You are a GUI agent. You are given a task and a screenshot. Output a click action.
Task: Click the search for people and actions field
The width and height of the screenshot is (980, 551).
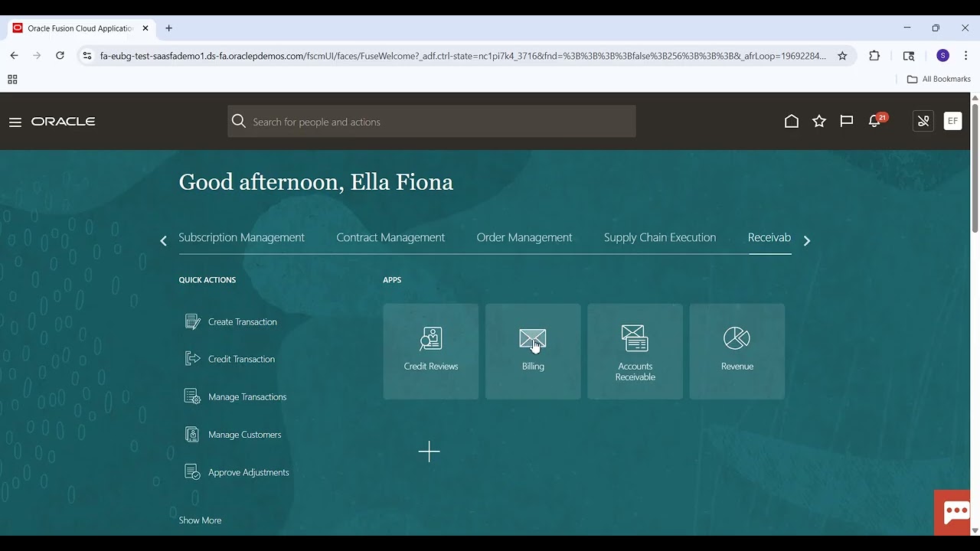click(432, 122)
